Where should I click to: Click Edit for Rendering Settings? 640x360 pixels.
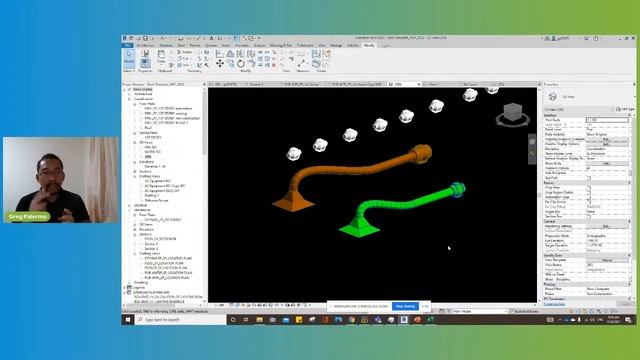pyautogui.click(x=607, y=226)
